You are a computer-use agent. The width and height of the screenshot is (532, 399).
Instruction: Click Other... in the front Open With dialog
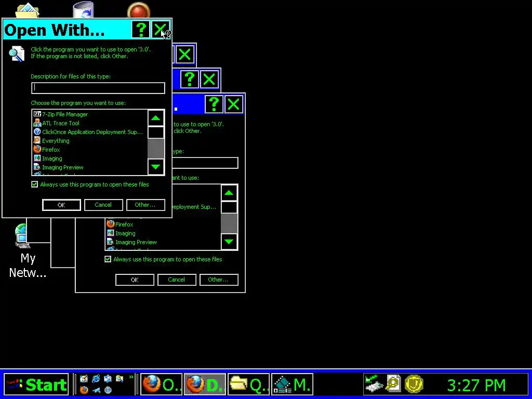tap(145, 205)
